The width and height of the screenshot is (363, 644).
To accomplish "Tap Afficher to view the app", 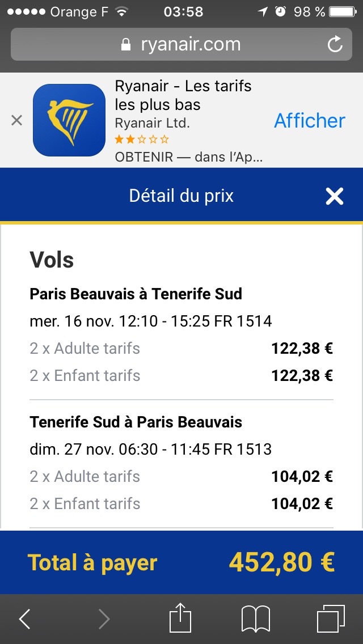I will click(310, 120).
